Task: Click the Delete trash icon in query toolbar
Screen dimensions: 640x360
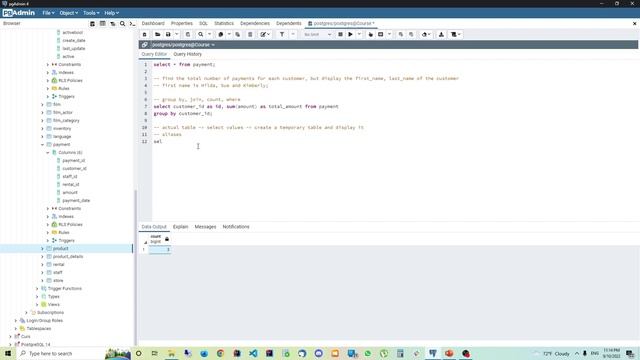Action: click(x=250, y=35)
